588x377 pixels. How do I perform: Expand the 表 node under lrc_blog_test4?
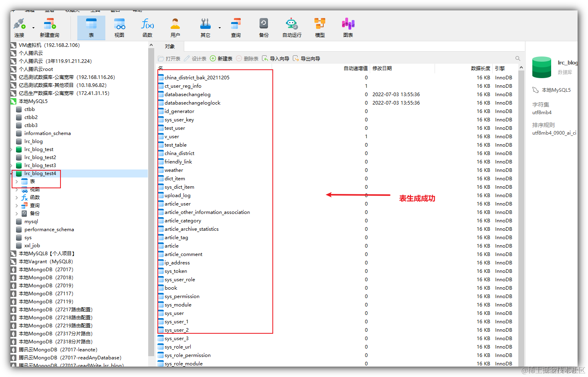click(16, 181)
